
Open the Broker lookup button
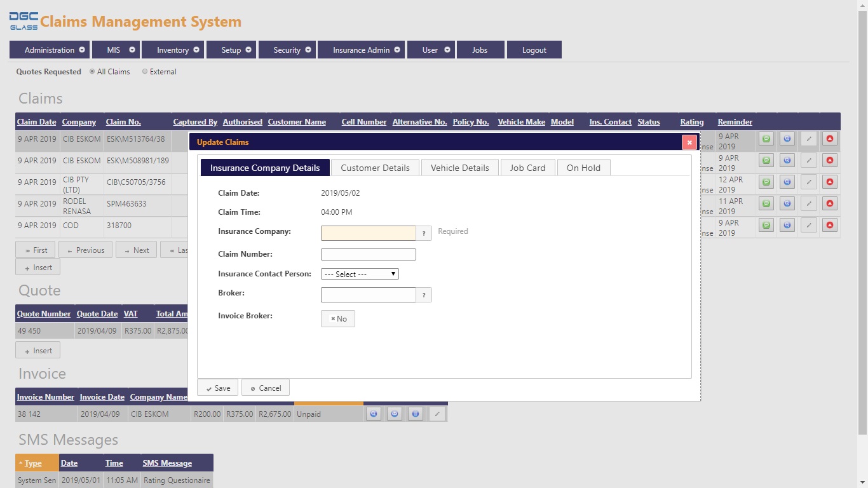(424, 294)
